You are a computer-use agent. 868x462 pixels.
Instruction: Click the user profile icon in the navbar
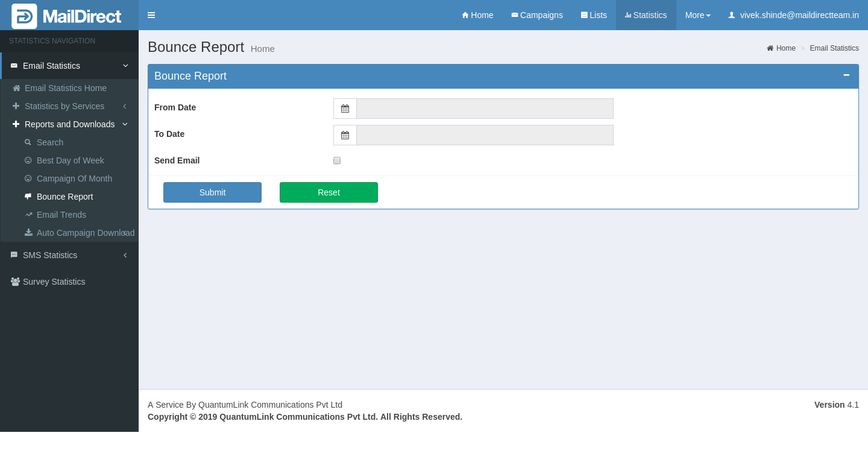pos(732,15)
